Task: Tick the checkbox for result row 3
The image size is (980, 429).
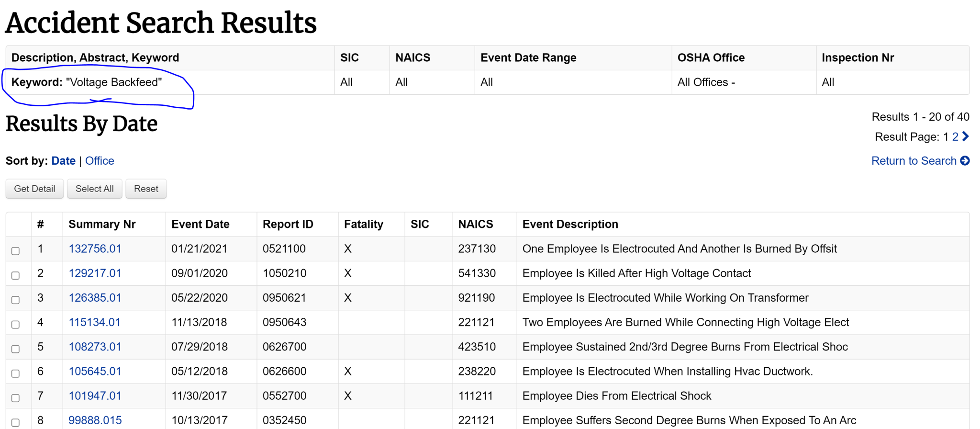Action: [16, 300]
